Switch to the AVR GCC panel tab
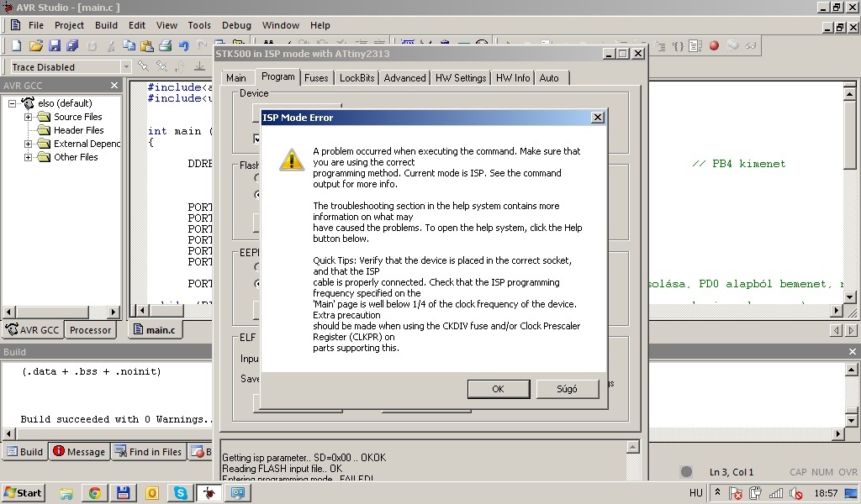 click(x=33, y=330)
